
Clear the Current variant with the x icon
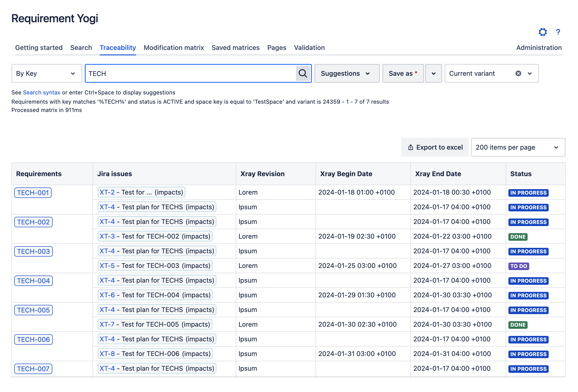(518, 73)
